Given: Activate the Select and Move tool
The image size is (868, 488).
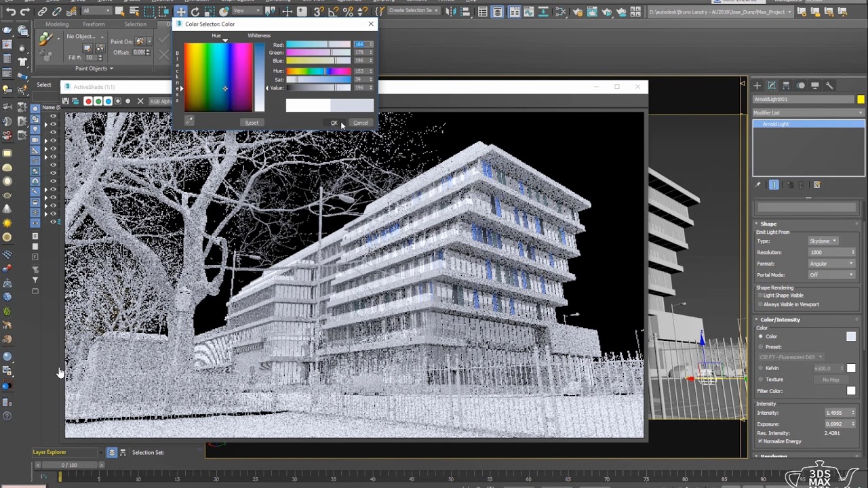Looking at the screenshot, I should pyautogui.click(x=180, y=12).
